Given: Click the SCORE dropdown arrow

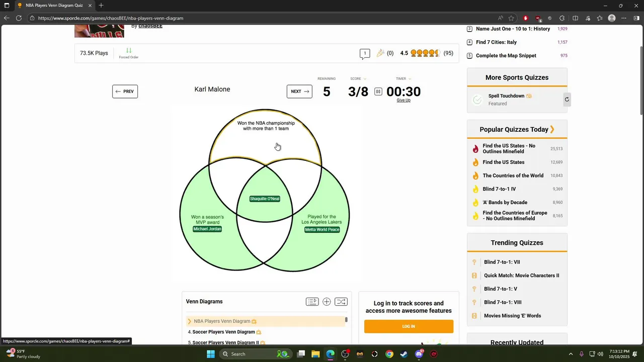Looking at the screenshot, I should (x=365, y=79).
